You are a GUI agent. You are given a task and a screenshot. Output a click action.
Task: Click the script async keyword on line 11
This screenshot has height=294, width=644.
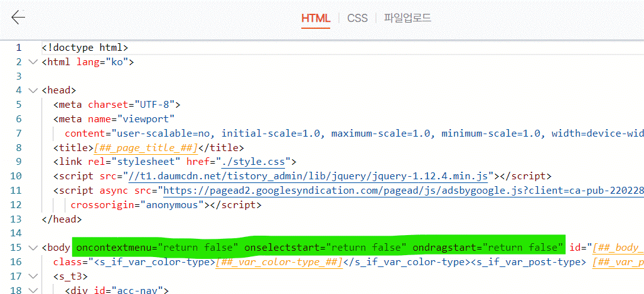tap(114, 191)
